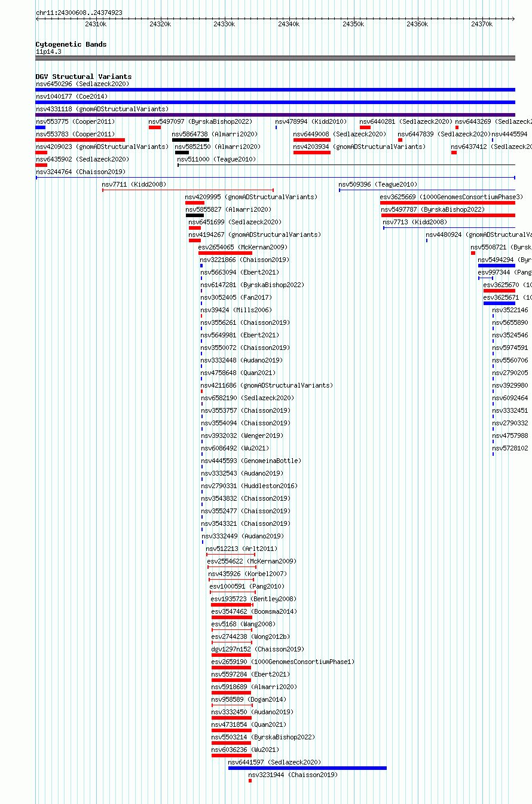Click nsv5597284 (Ebert2021) label

[250, 674]
